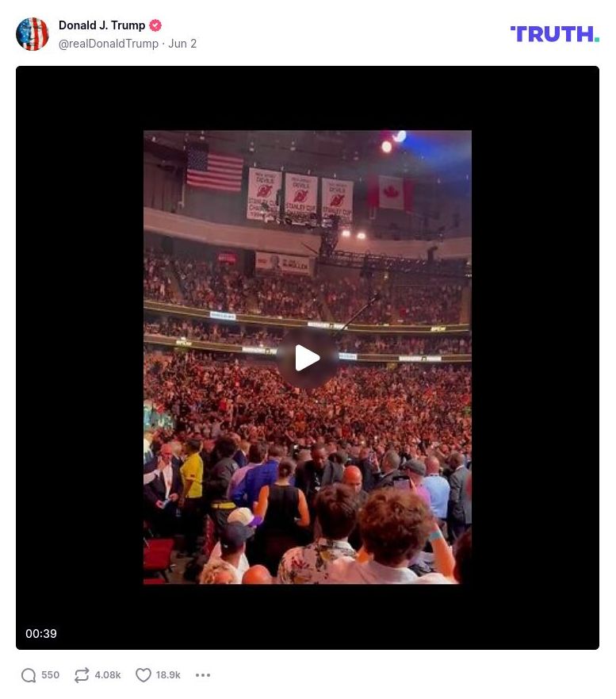The width and height of the screenshot is (616, 699).
Task: Click the Devils Stanley Cup banners
Action: click(300, 195)
